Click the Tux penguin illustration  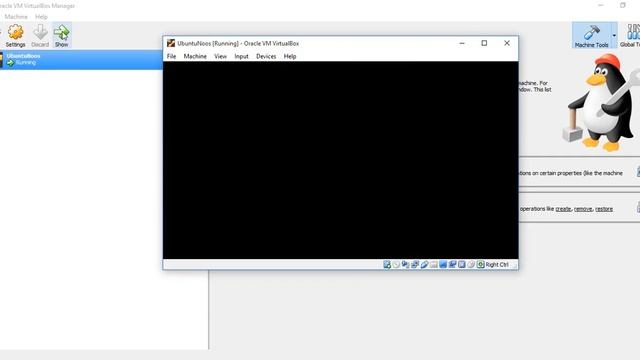click(x=601, y=102)
